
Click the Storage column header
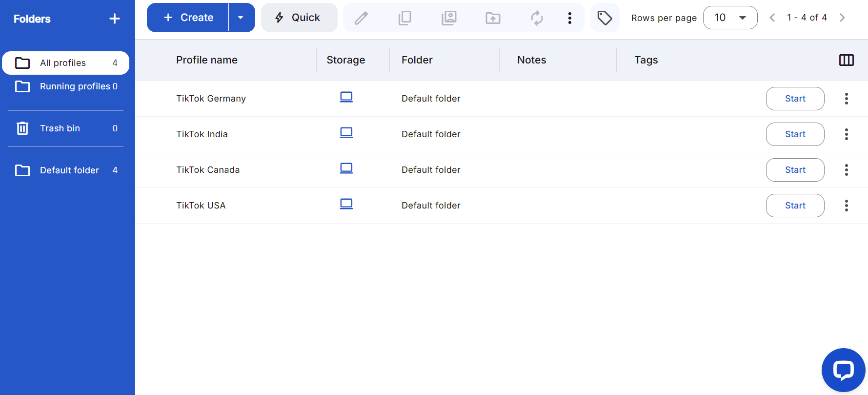346,60
